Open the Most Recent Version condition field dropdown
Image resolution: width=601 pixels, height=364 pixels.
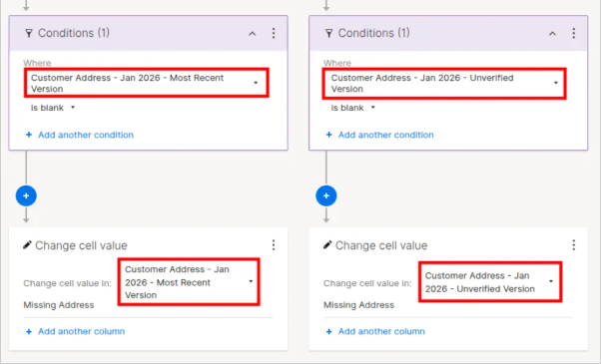tap(147, 83)
